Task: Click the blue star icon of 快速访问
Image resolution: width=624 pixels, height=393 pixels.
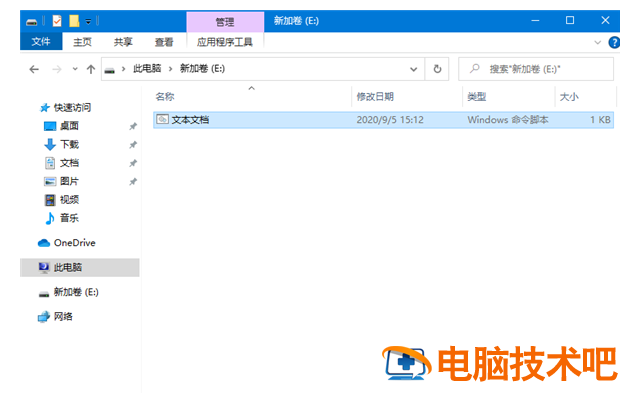Action: 45,108
